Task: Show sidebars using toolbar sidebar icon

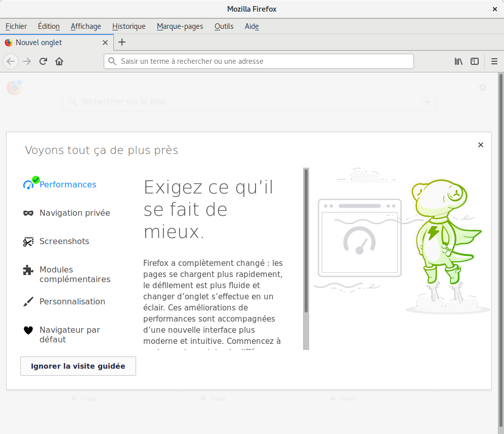Action: coord(475,61)
